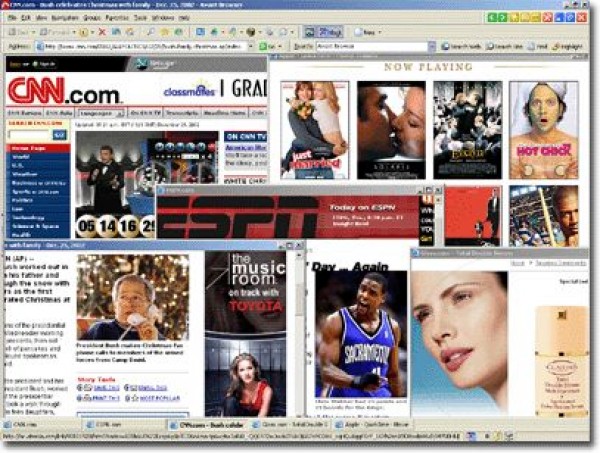The width and height of the screenshot is (600, 453).
Task: Click the magnifier Search icon in toolbar
Action: (150, 32)
